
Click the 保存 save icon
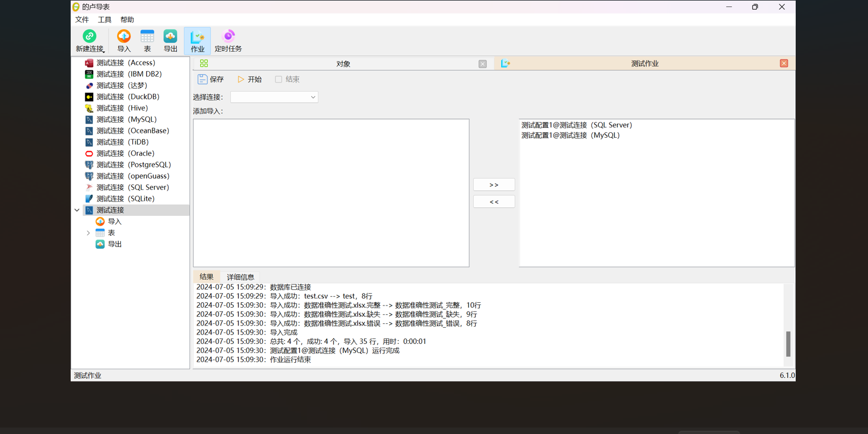pos(202,79)
